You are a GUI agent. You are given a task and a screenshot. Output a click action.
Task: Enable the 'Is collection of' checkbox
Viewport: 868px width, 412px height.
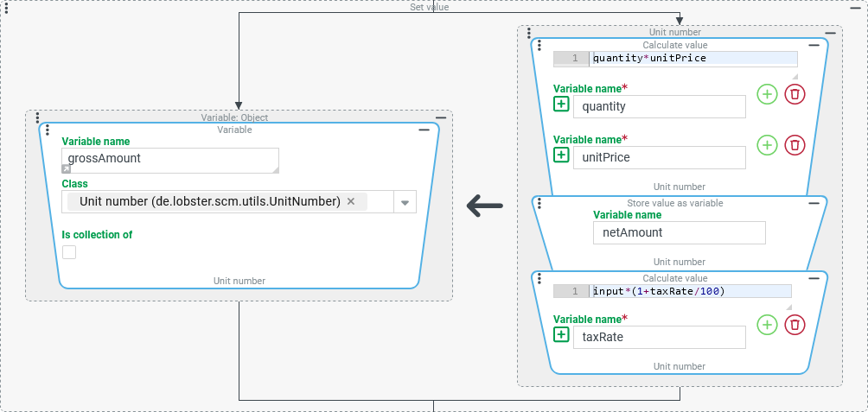(x=69, y=252)
